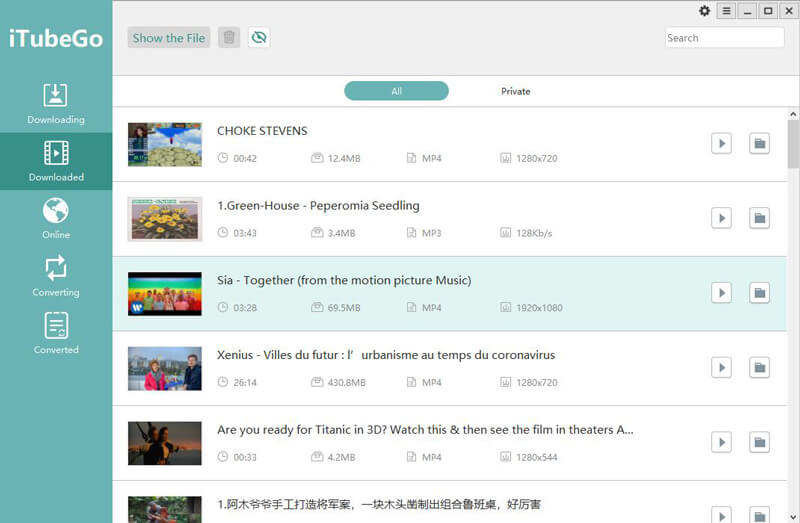Click the MP3 format label
Image resolution: width=800 pixels, height=523 pixels.
pos(432,233)
